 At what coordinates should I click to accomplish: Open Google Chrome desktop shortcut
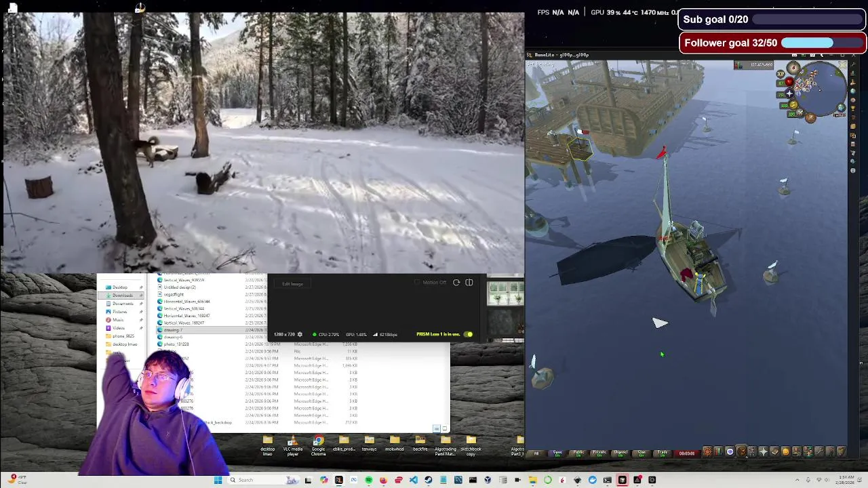[319, 445]
